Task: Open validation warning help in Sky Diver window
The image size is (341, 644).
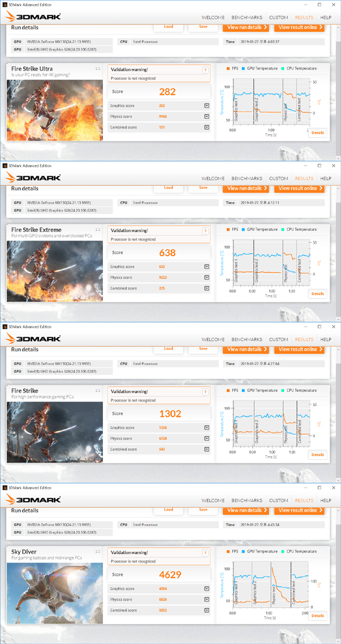Action: (205, 553)
